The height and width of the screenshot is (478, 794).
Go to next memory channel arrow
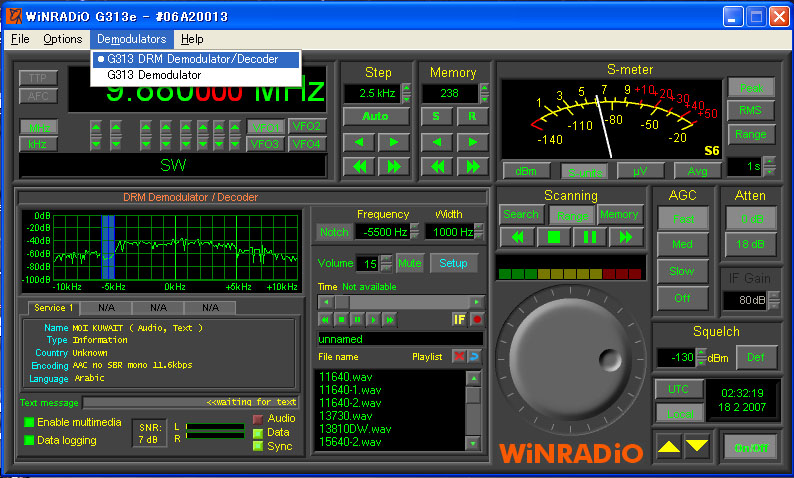[472, 142]
